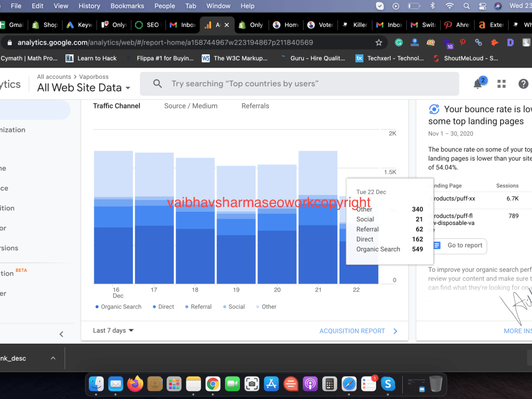Image resolution: width=532 pixels, height=399 pixels.
Task: Click the 16 Dec bar in chart
Action: tap(113, 217)
